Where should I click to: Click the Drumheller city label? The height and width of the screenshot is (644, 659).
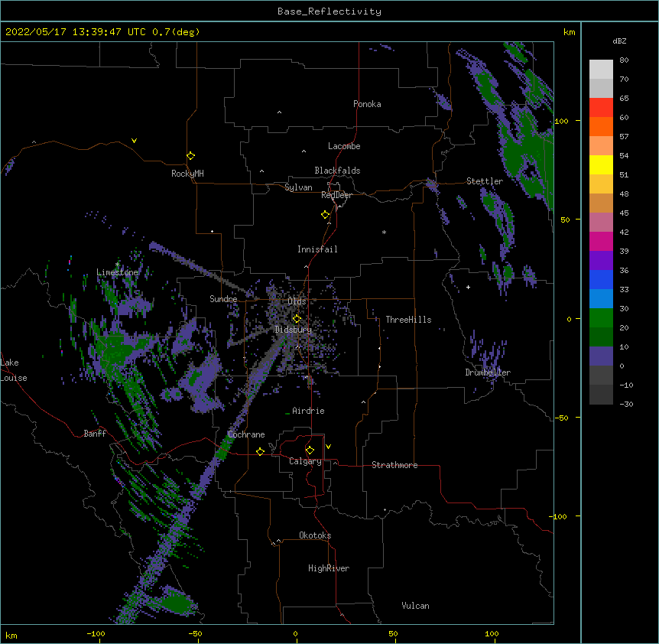click(x=488, y=372)
